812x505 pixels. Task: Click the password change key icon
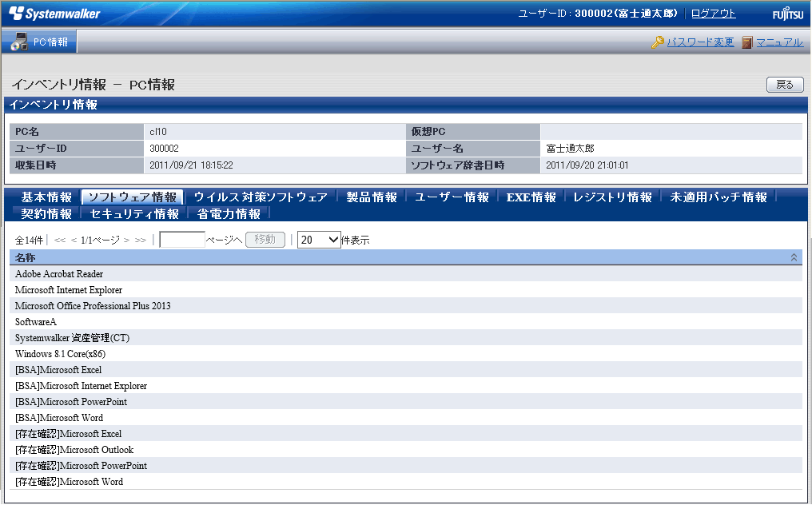click(658, 42)
